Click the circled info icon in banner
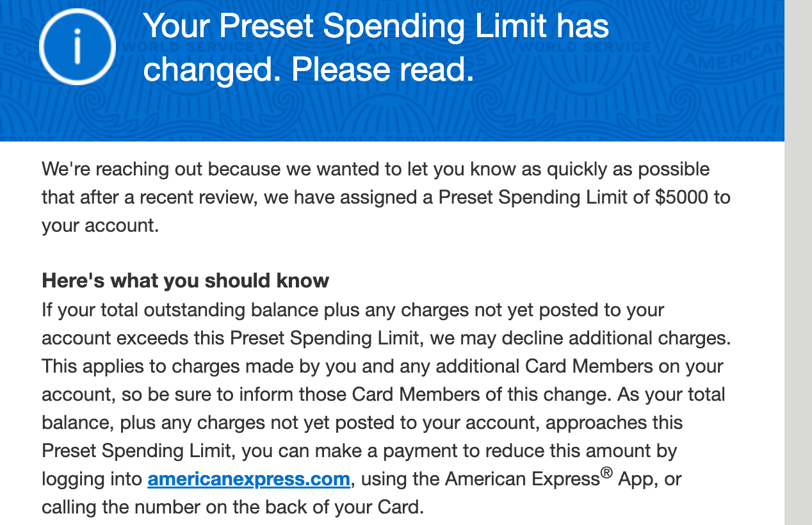The image size is (812, 525). (x=77, y=47)
